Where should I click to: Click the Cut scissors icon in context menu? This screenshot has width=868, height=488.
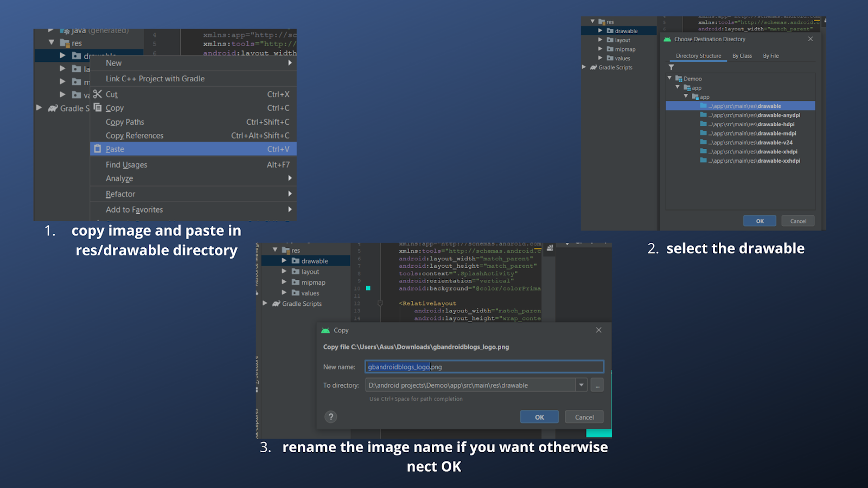pos(98,94)
